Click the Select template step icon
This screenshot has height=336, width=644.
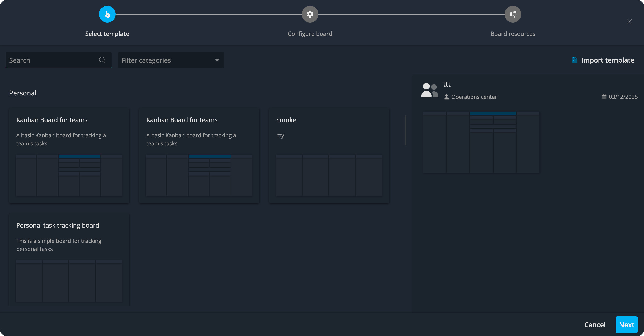[x=107, y=14]
